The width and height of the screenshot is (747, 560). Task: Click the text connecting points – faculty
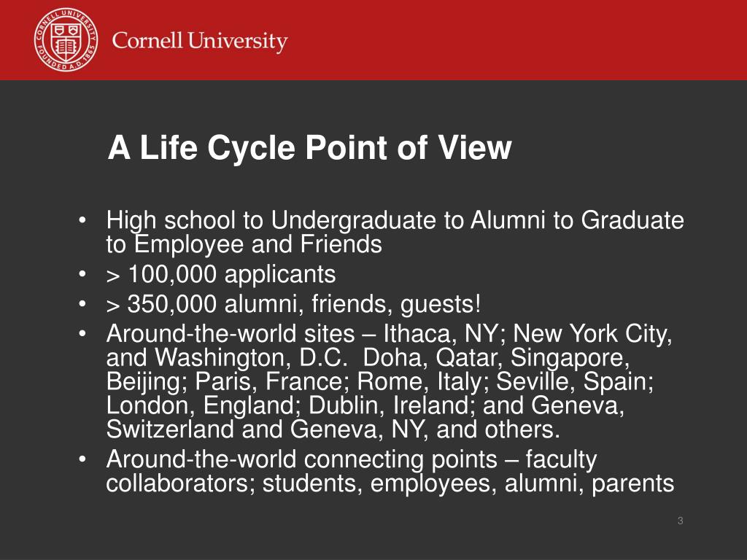coord(450,459)
